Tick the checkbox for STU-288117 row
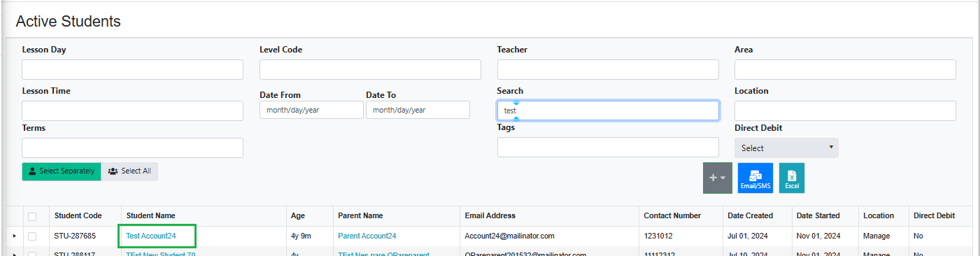 [x=32, y=253]
